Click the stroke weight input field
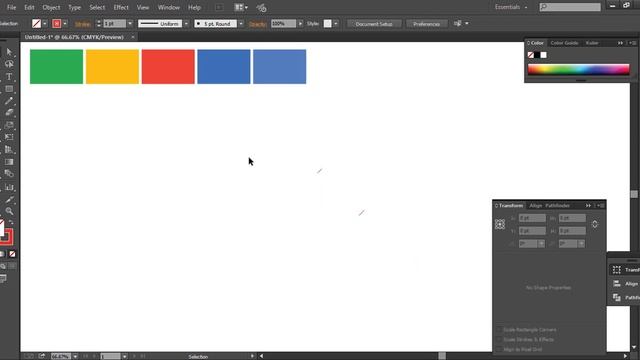 (x=115, y=24)
